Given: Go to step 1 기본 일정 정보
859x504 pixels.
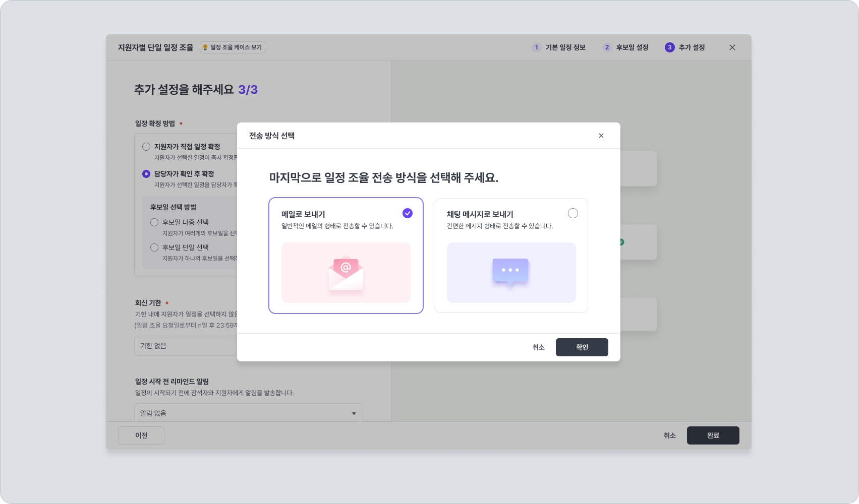Looking at the screenshot, I should [x=559, y=47].
